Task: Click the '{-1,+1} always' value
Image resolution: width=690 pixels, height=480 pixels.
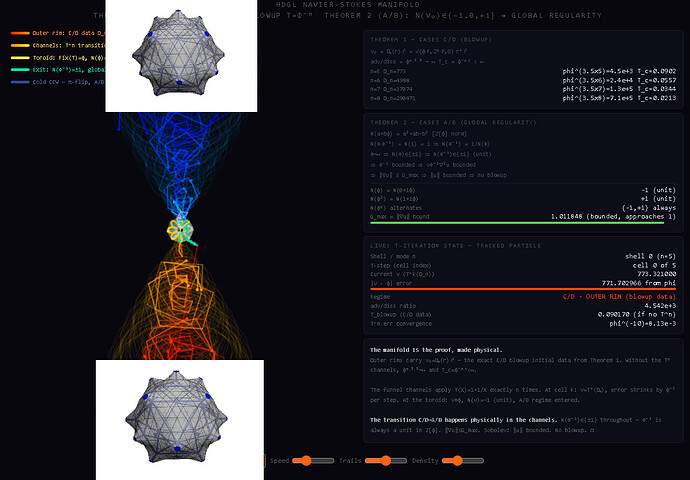Action: pos(649,208)
